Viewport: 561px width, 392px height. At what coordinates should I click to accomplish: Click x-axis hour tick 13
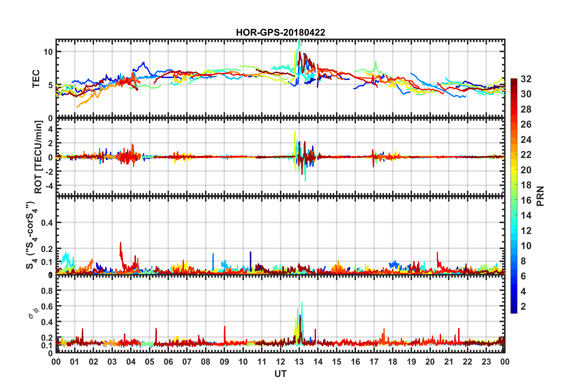tap(299, 362)
